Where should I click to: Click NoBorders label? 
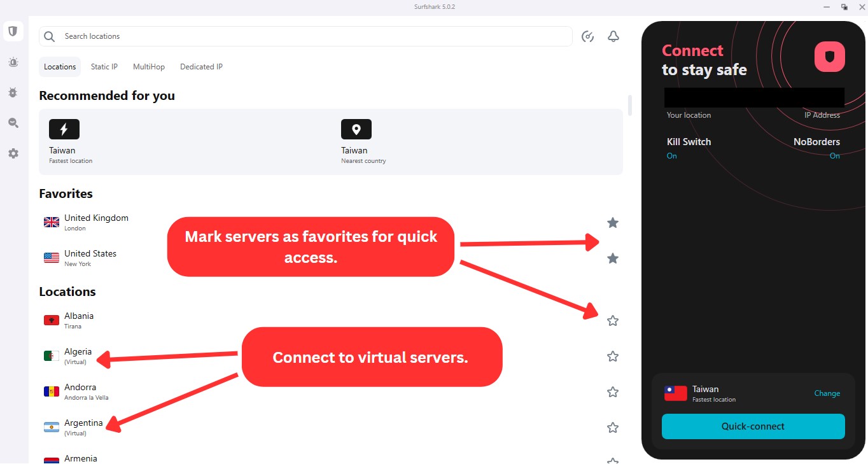coord(816,142)
